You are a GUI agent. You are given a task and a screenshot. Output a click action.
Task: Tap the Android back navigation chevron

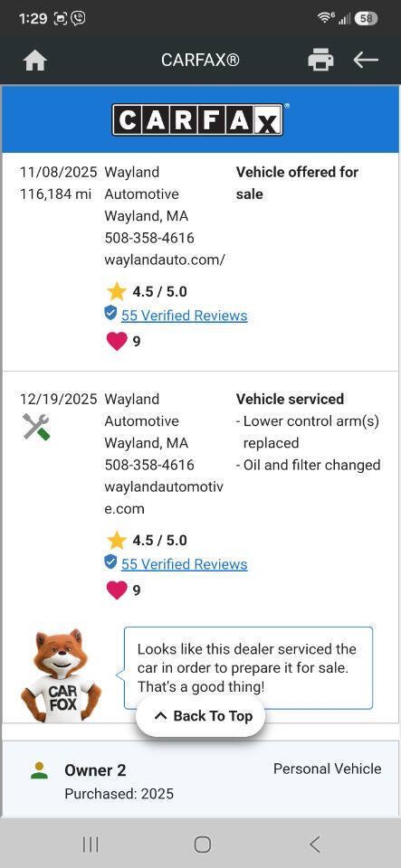point(315,844)
